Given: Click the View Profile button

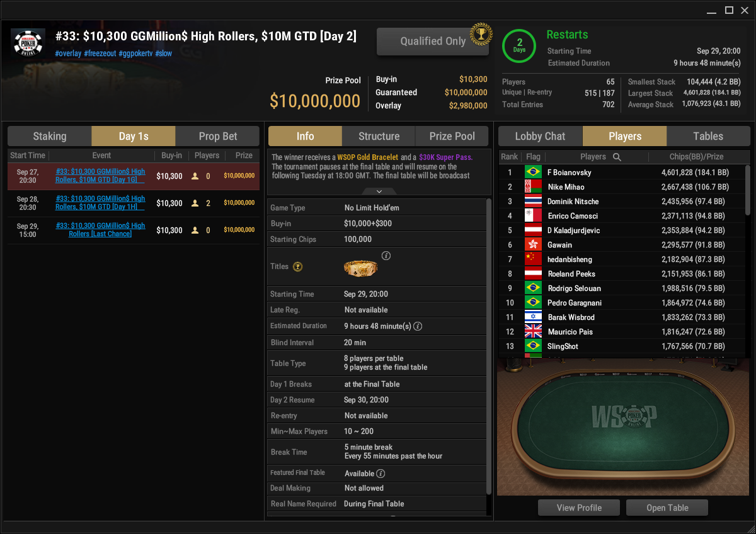Looking at the screenshot, I should click(x=579, y=508).
